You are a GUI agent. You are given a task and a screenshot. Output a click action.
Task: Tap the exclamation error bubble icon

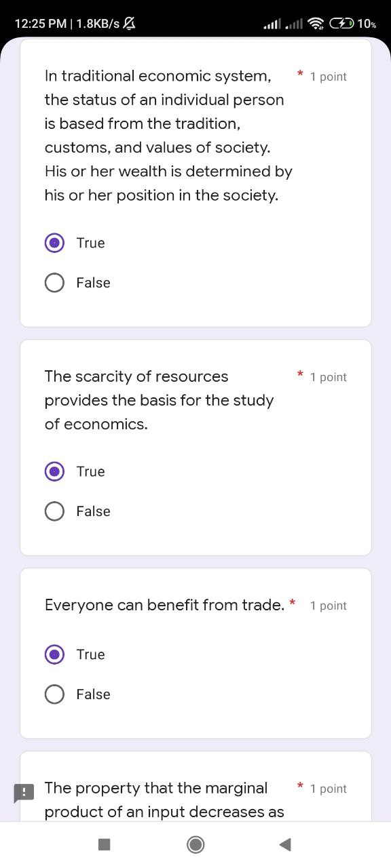point(24,792)
